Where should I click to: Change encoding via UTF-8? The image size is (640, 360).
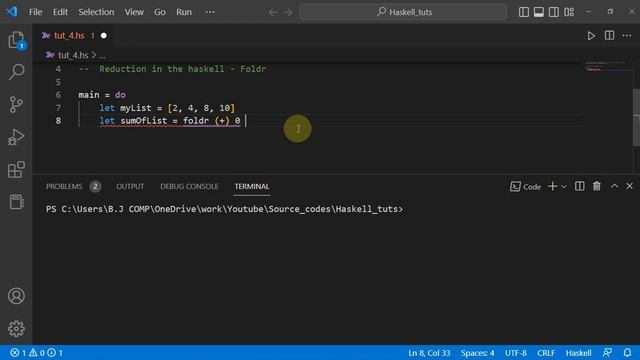pos(516,353)
